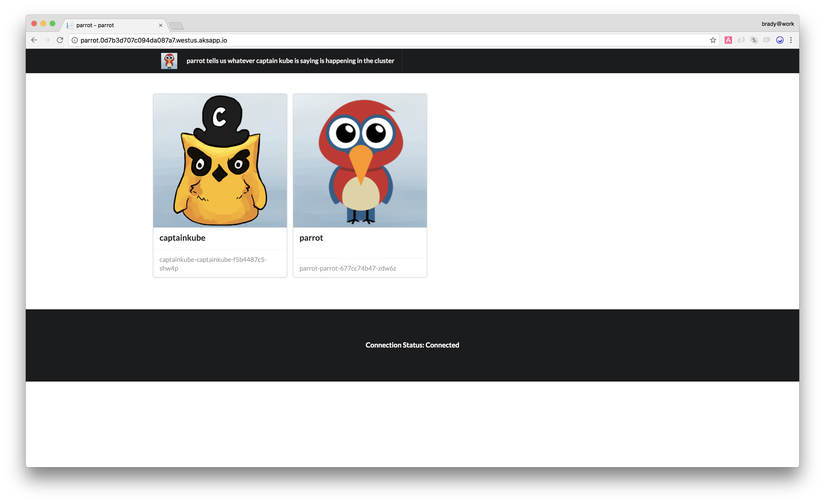825x504 pixels.
Task: Click the red parrot card image
Action: (x=360, y=161)
